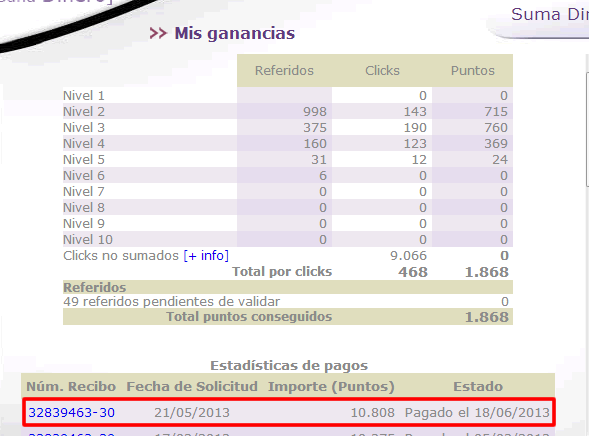Click the 'Referidos' section heading bar
Screen dimensions: 589x436
point(288,287)
